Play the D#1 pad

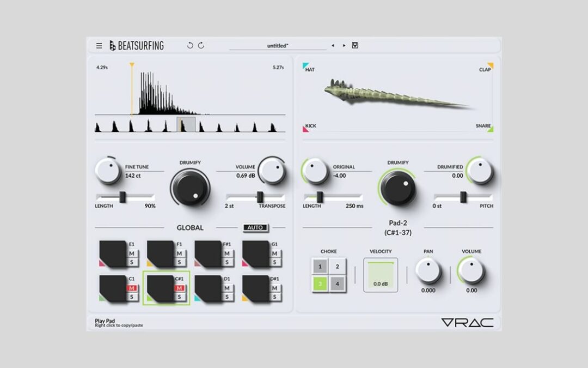coord(255,288)
